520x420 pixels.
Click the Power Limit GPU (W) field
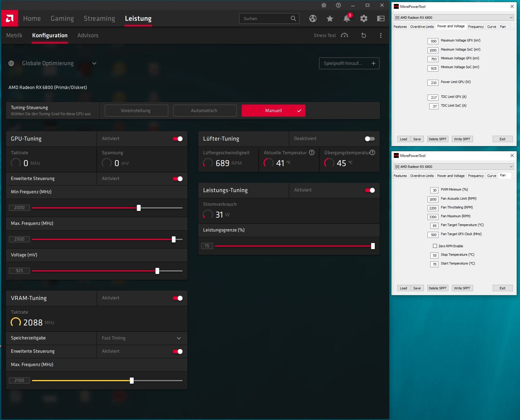point(433,83)
